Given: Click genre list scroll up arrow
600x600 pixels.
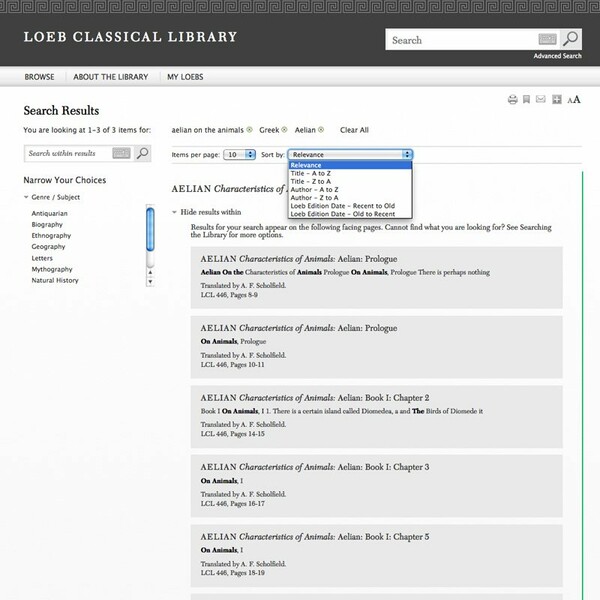Looking at the screenshot, I should tap(150, 272).
